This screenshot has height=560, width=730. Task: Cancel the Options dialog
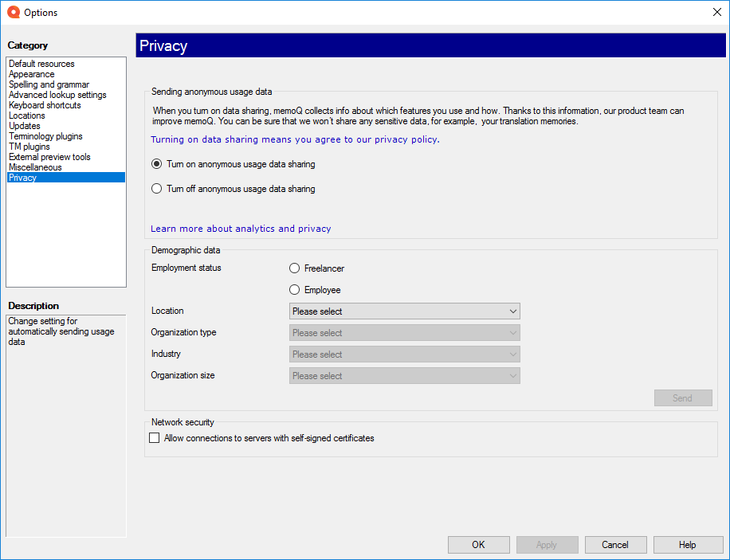click(615, 545)
